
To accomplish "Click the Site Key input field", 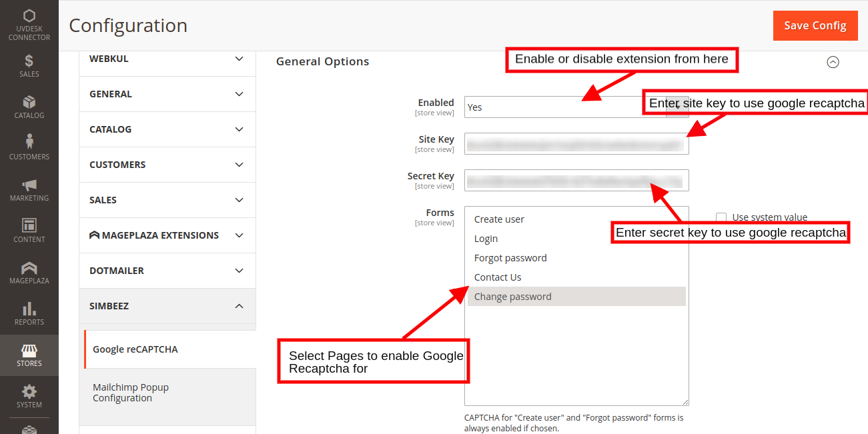I will pyautogui.click(x=576, y=144).
